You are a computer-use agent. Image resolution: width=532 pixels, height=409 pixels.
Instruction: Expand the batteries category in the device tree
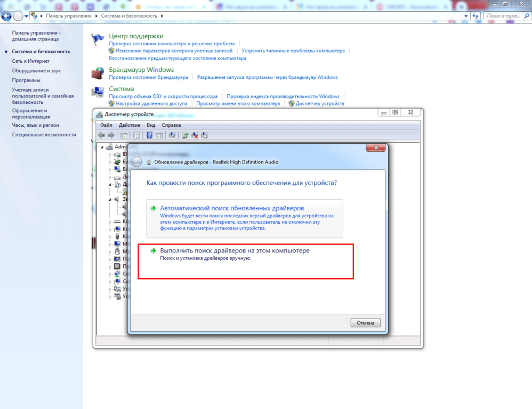pyautogui.click(x=110, y=162)
